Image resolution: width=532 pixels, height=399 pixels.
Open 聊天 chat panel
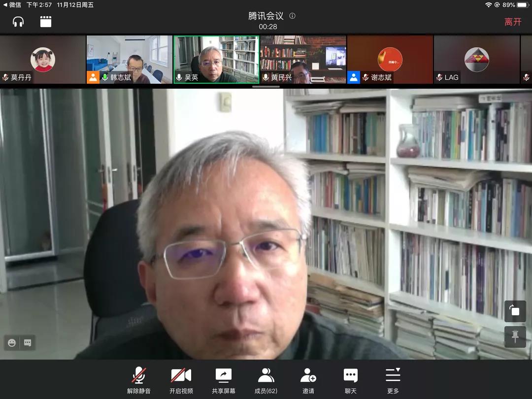point(350,381)
